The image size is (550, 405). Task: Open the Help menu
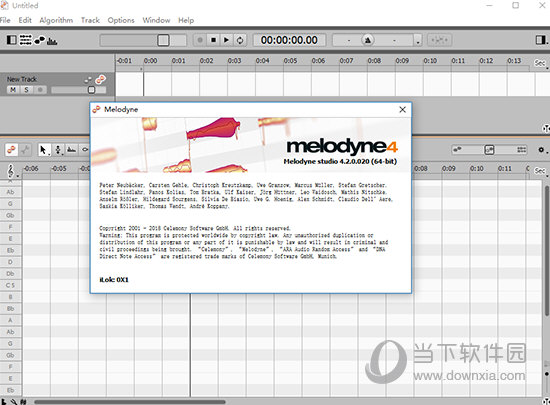(x=186, y=20)
